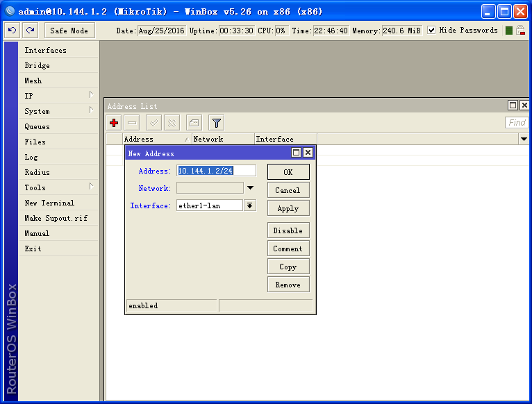Viewport: 532px width, 404px height.
Task: Click the Comment button
Action: (288, 249)
